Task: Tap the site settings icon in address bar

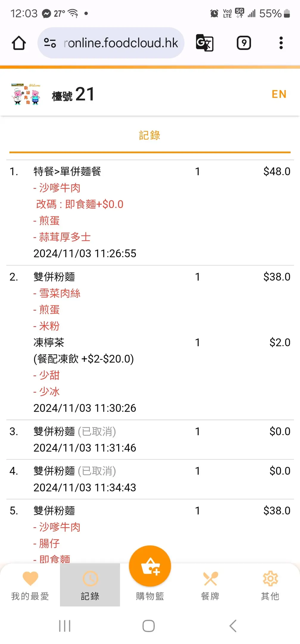Action: 50,43
